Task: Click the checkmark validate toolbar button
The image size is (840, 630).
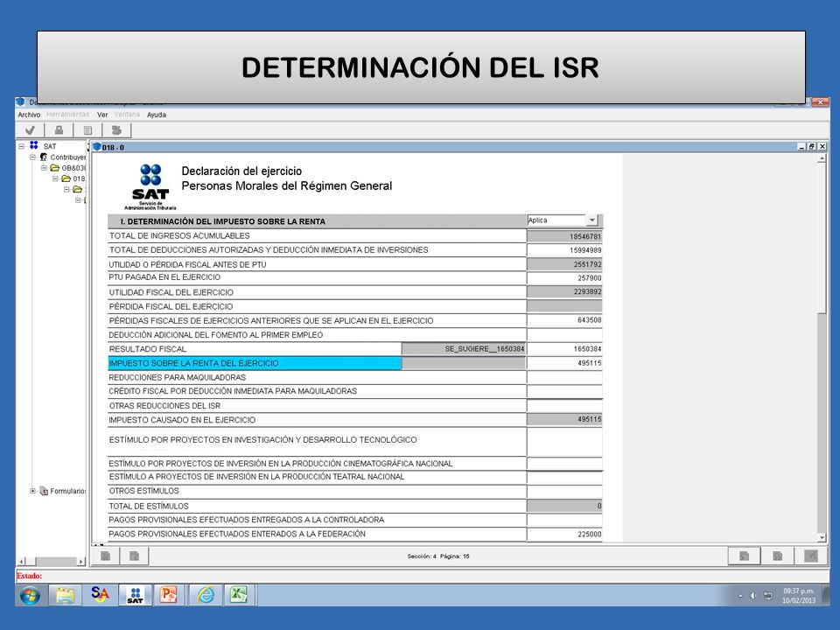Action: point(30,130)
